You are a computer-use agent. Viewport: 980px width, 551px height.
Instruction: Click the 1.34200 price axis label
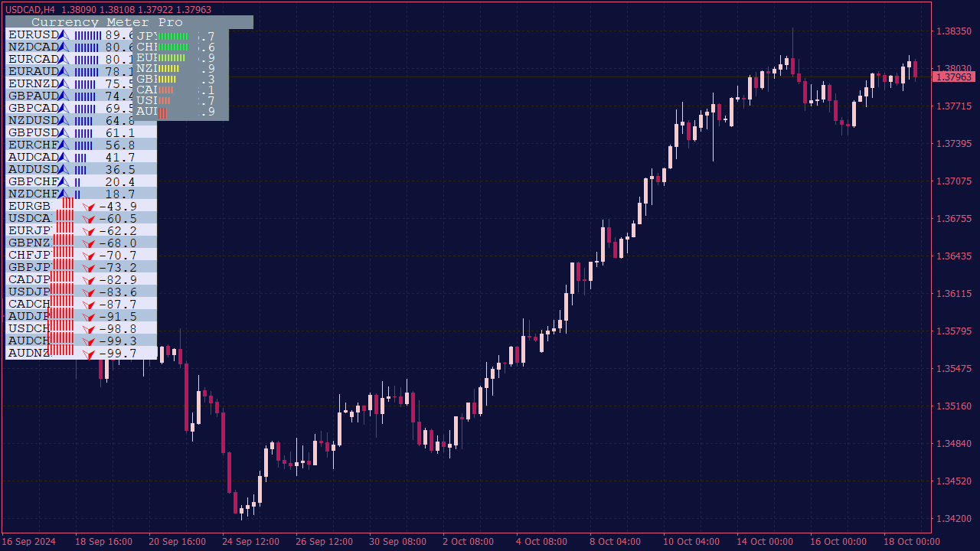click(x=954, y=519)
